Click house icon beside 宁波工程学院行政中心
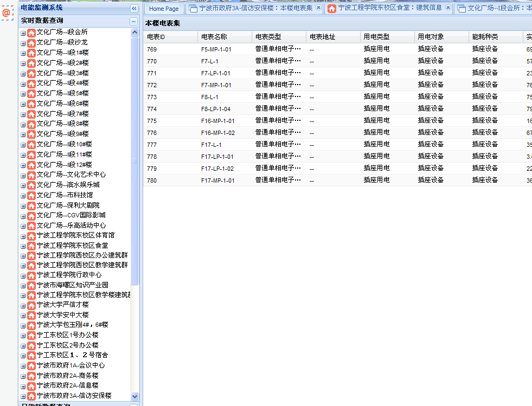532x406 pixels. (x=31, y=276)
